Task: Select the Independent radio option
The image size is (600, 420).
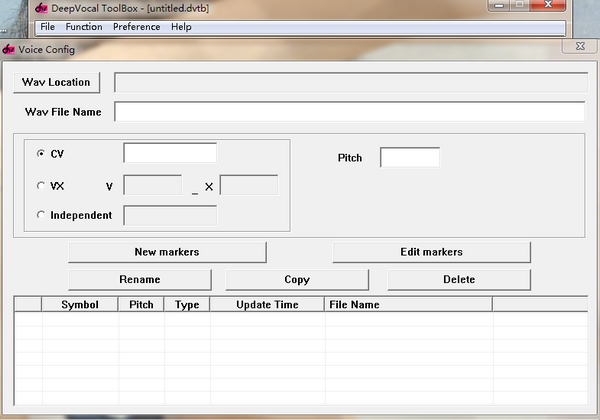Action: point(41,215)
